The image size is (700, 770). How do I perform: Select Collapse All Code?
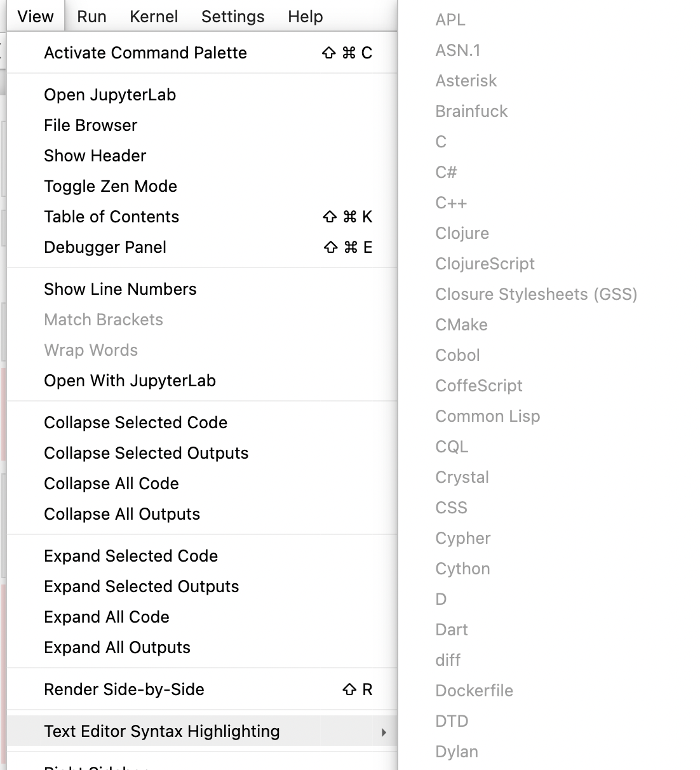tap(202, 483)
